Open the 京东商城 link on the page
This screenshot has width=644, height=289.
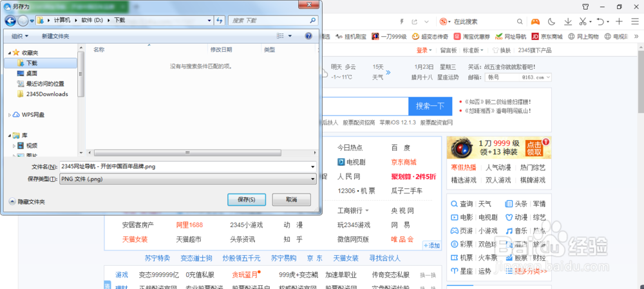point(404,162)
